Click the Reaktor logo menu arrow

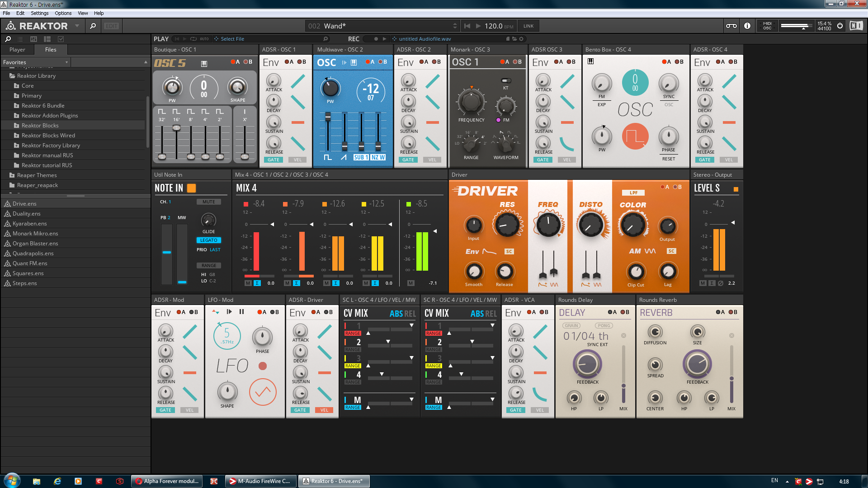tap(77, 26)
